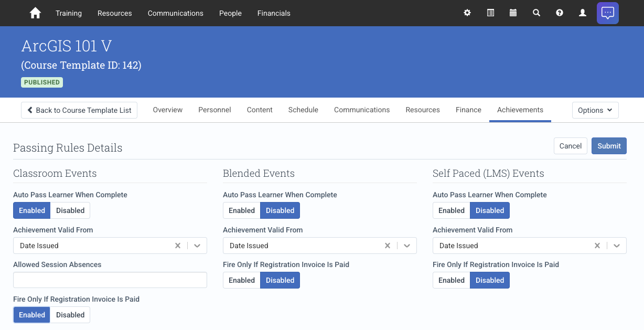The height and width of the screenshot is (330, 644).
Task: Open the user profile icon
Action: click(x=583, y=13)
